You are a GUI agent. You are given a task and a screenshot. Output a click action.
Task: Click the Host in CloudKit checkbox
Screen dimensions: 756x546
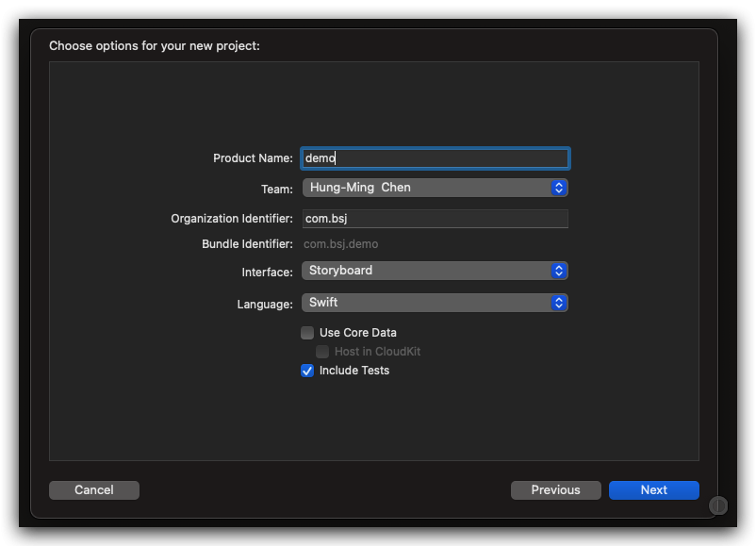coord(322,352)
